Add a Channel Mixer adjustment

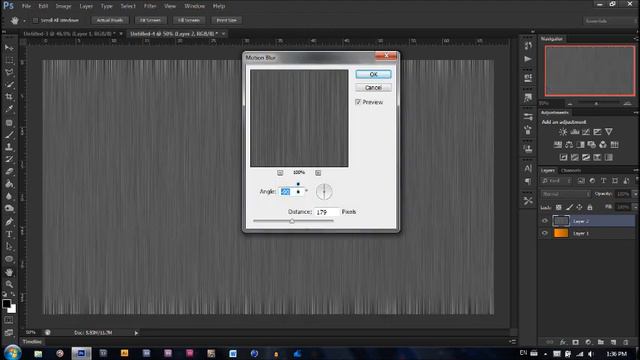[x=603, y=144]
